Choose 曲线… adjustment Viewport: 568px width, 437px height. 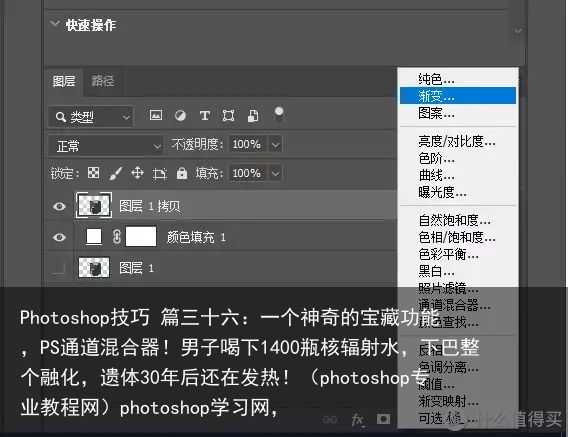[x=458, y=175]
